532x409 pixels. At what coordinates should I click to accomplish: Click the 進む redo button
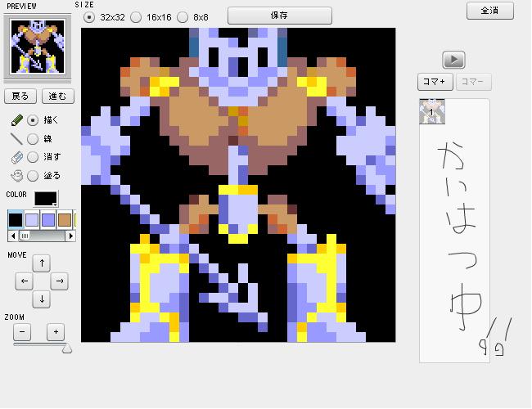click(57, 97)
